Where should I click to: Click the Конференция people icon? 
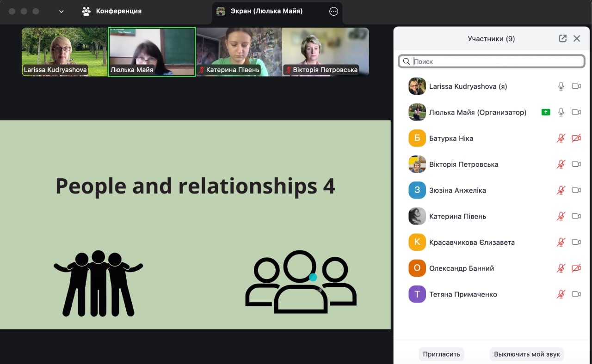[x=86, y=11]
